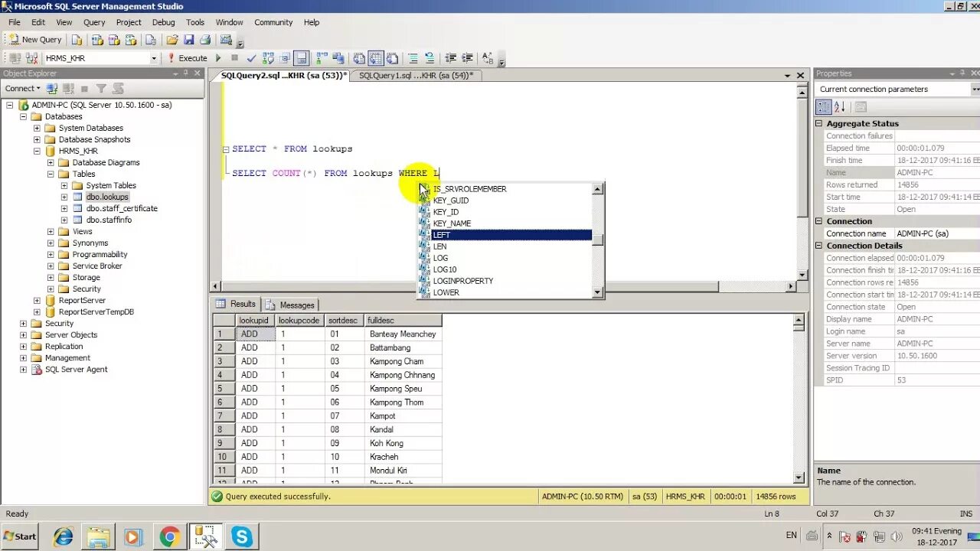Select the Kampong Cham cell
The width and height of the screenshot is (980, 551).
point(403,361)
